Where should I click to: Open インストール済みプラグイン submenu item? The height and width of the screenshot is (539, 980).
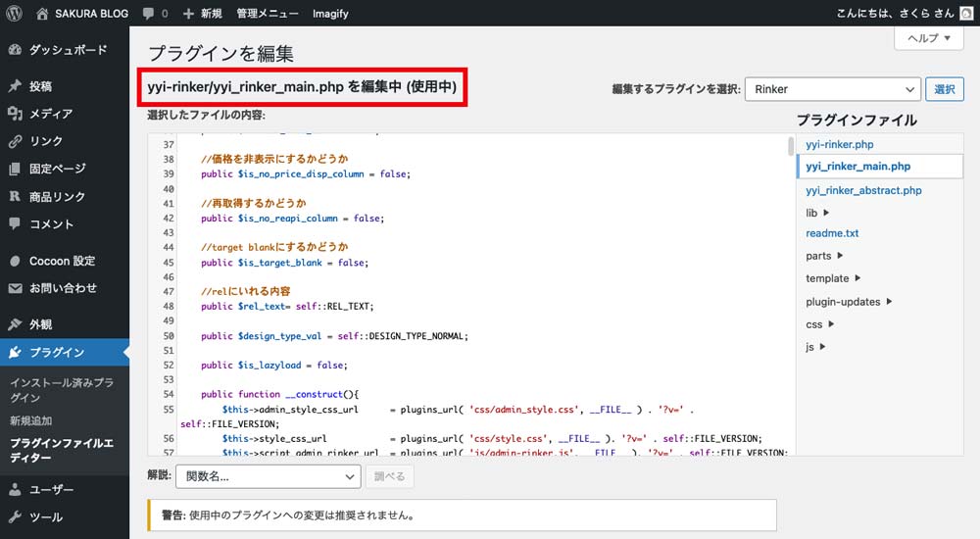point(61,390)
